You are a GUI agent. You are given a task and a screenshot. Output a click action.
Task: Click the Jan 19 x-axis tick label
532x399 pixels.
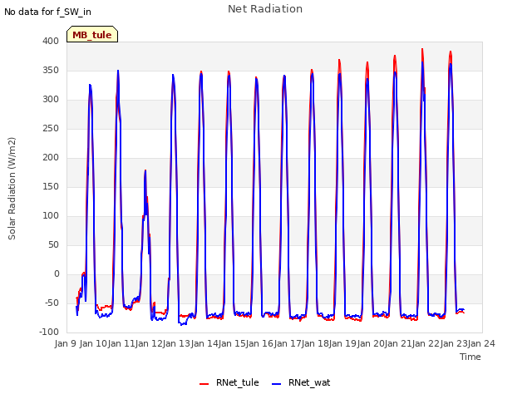(343, 343)
